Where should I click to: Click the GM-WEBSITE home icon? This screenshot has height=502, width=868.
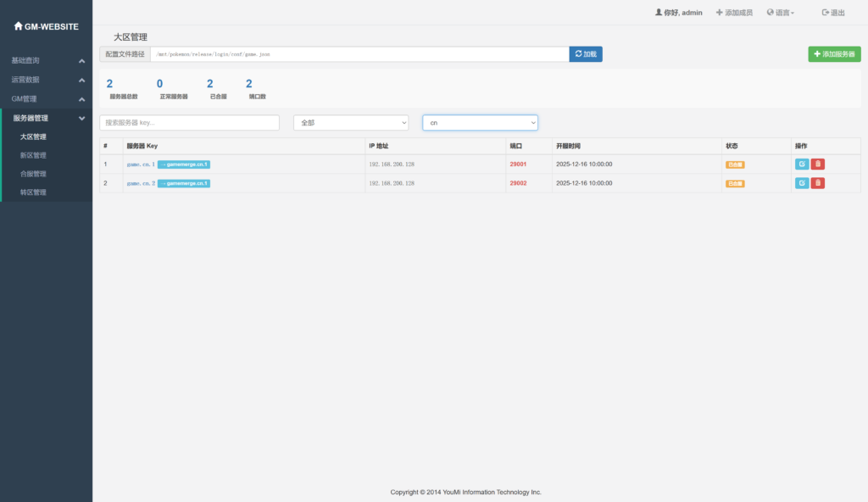coord(19,26)
